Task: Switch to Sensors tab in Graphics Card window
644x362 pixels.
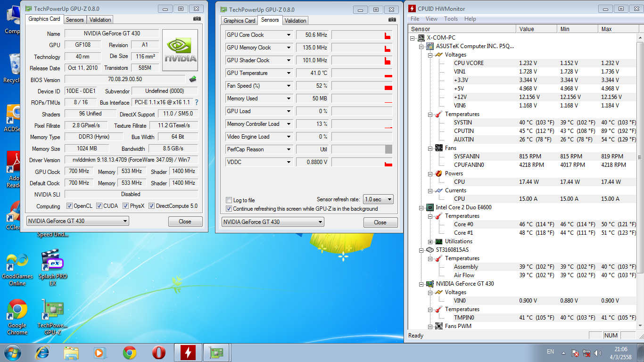Action: [75, 20]
